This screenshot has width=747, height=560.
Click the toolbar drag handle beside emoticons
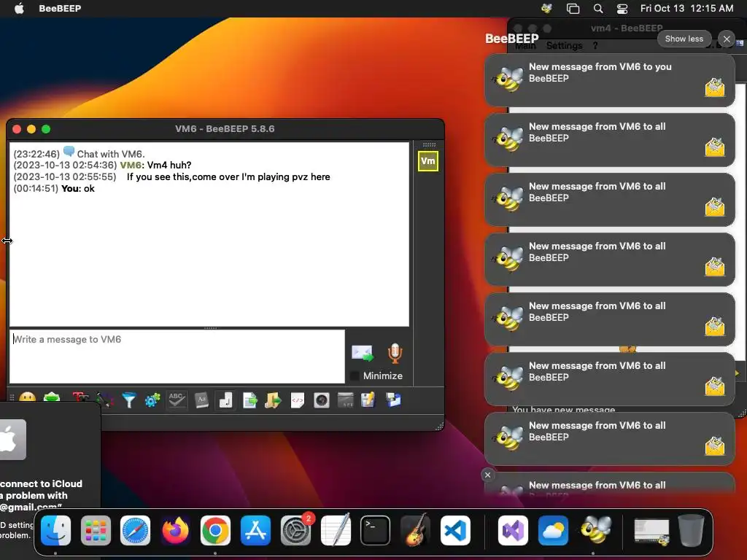point(12,398)
